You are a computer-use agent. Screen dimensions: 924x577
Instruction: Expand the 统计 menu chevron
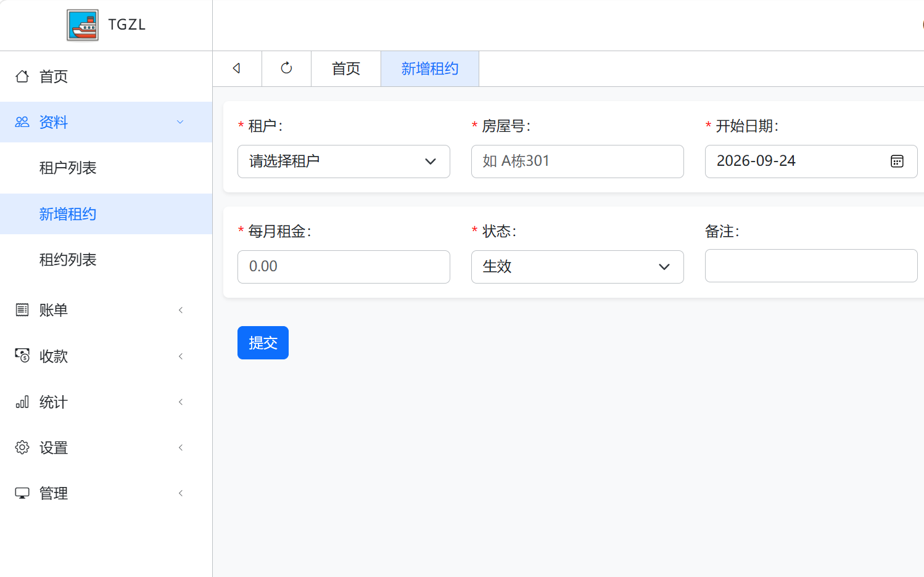point(181,402)
